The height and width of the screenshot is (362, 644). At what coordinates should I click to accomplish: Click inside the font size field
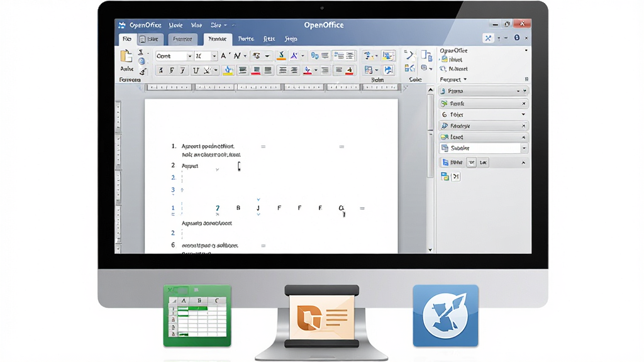[x=203, y=56]
